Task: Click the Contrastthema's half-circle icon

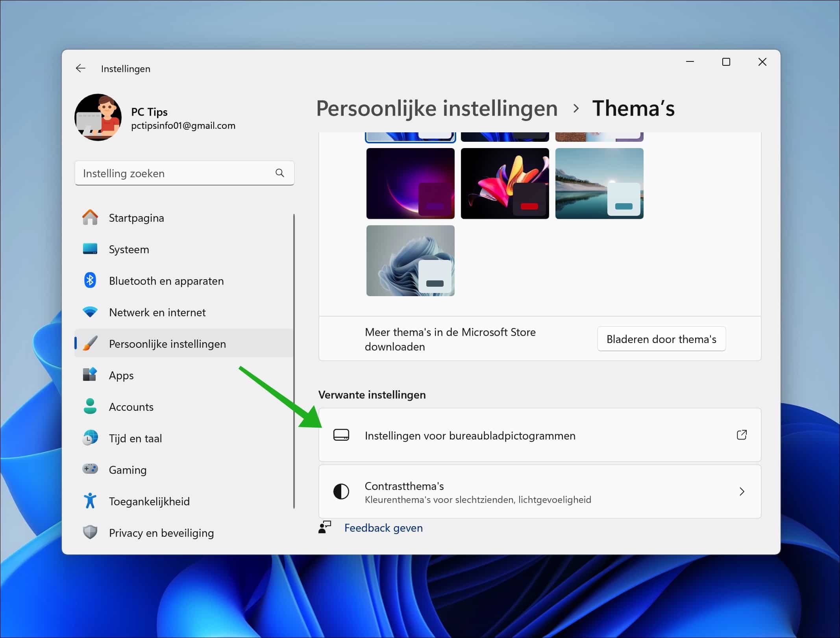Action: pos(341,491)
